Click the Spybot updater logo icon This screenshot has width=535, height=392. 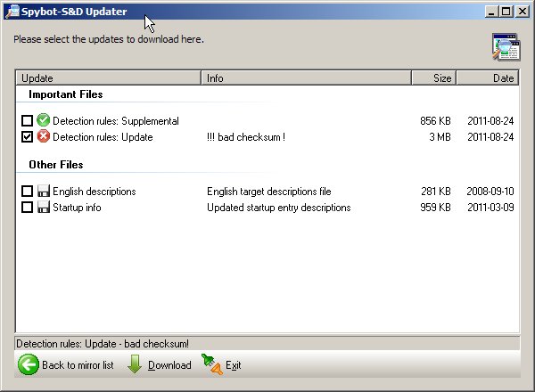[506, 47]
